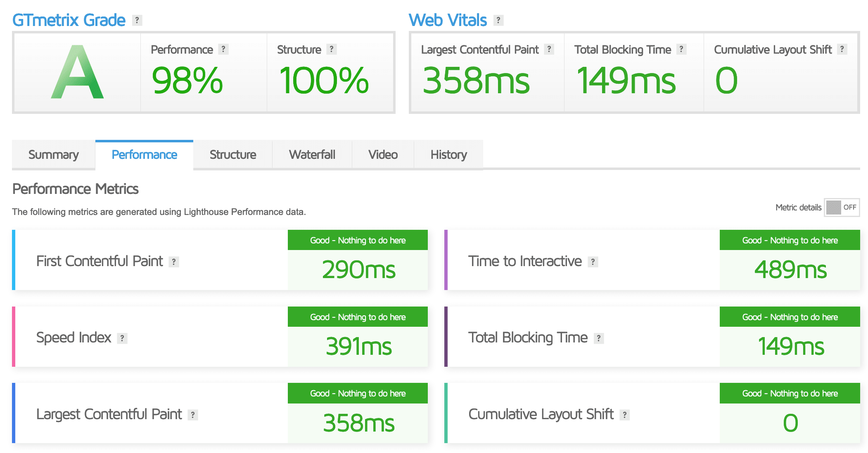Click the Web Vitals heading link
Screen dimensions: 868x453
pyautogui.click(x=448, y=20)
